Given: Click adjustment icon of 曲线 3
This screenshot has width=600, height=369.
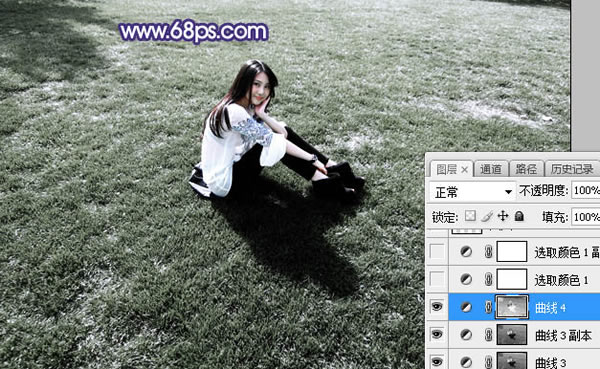Looking at the screenshot, I should (x=466, y=362).
